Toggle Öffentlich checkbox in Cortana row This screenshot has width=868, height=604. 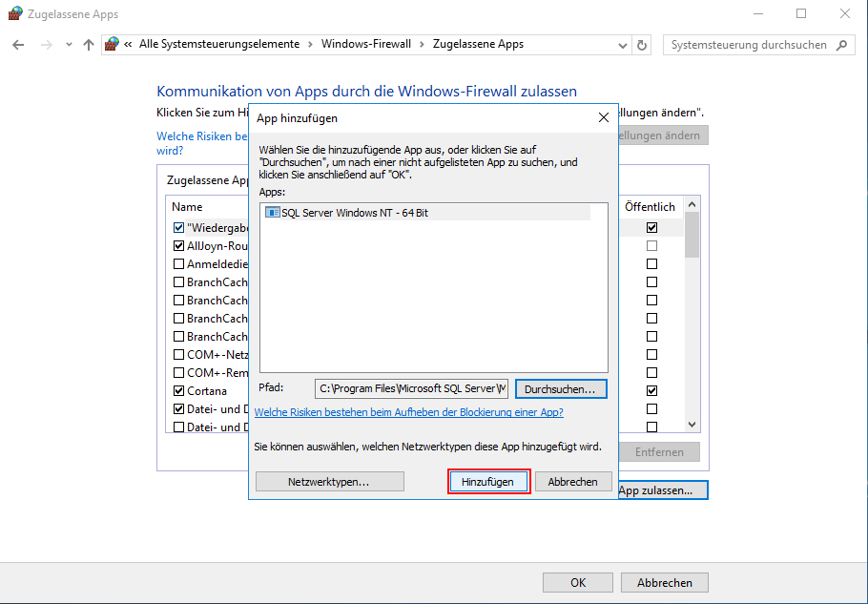click(x=652, y=391)
